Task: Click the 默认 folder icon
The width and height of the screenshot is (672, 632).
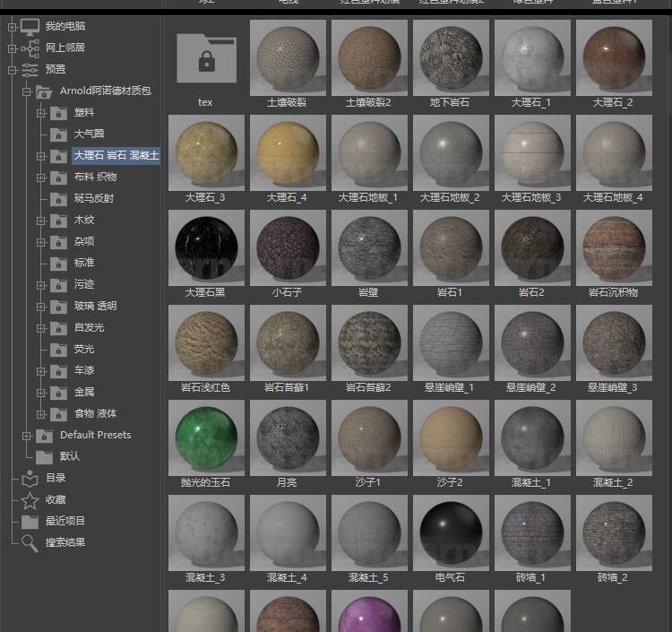Action: point(44,457)
